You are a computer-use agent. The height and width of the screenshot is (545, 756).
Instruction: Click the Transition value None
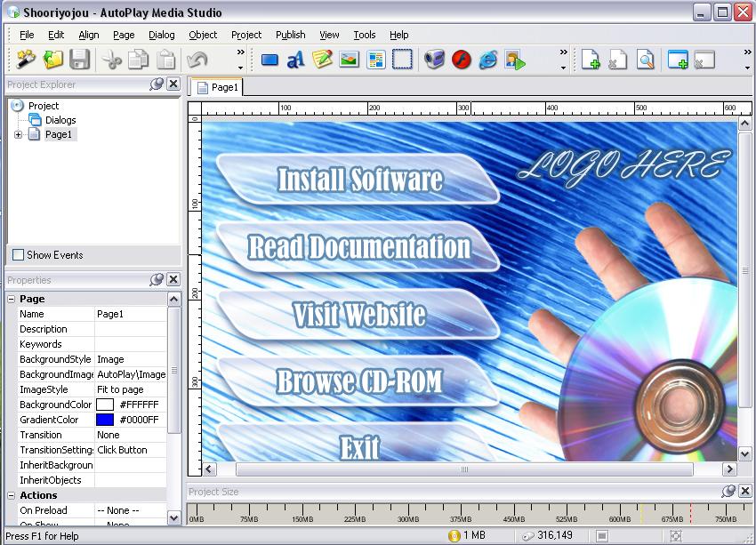131,435
